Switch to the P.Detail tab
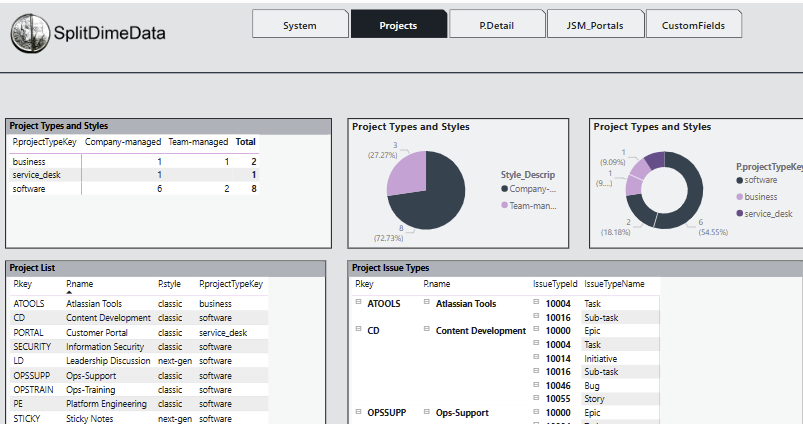 (x=497, y=26)
